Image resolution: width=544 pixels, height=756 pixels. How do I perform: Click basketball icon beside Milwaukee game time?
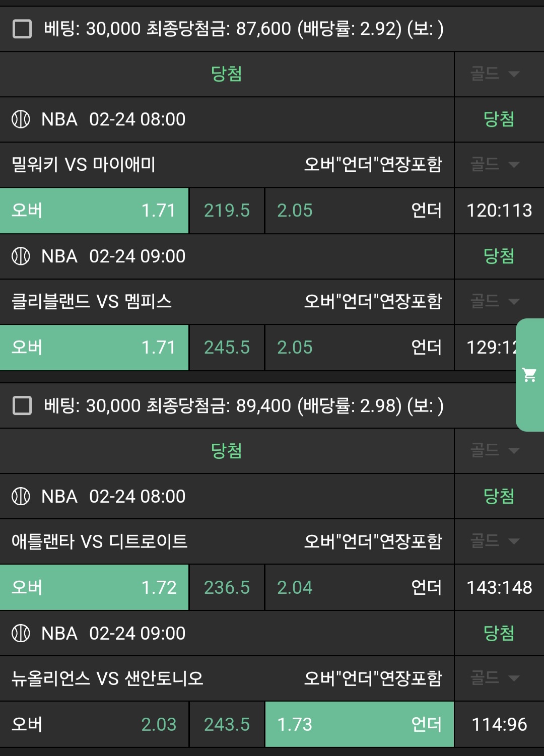click(21, 119)
